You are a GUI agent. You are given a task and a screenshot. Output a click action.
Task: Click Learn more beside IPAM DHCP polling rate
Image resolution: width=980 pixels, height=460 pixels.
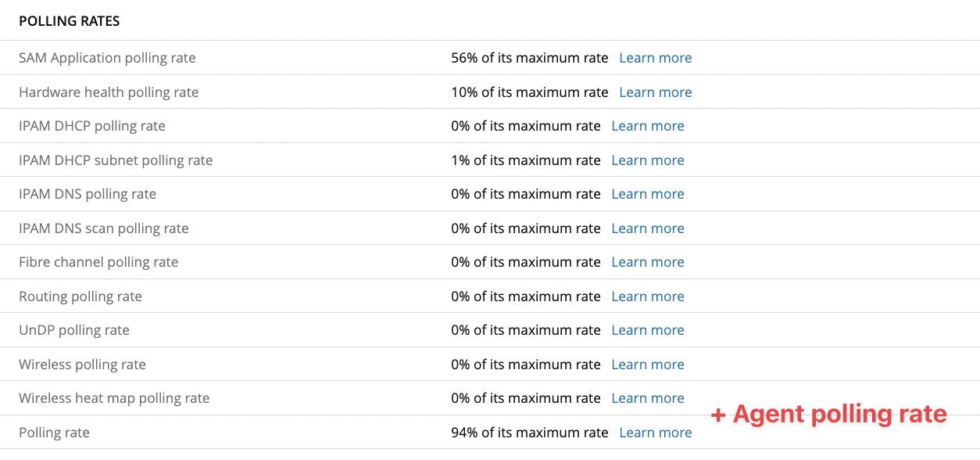(x=647, y=126)
